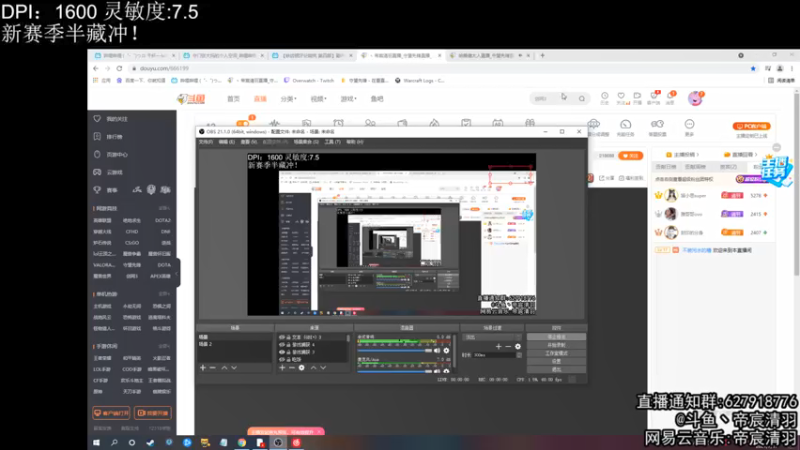800x450 pixels.
Task: Click the Douyu search magnifier icon
Action: tap(582, 98)
